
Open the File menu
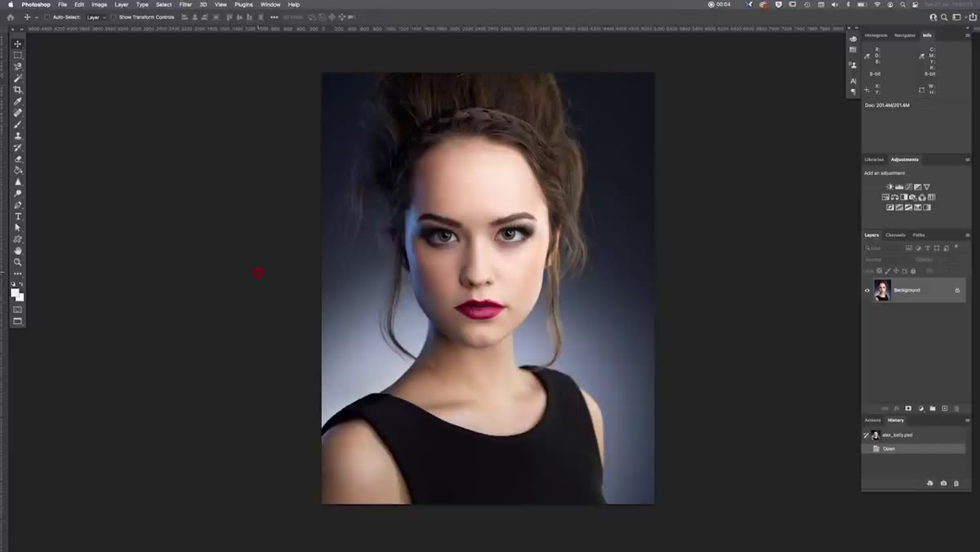62,5
